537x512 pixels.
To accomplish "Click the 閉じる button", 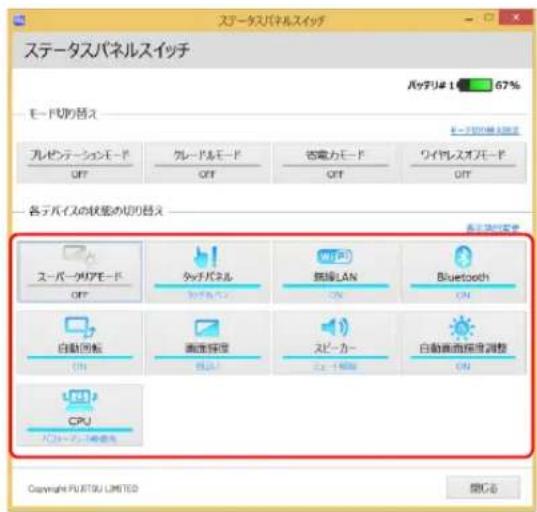I will coord(483,488).
